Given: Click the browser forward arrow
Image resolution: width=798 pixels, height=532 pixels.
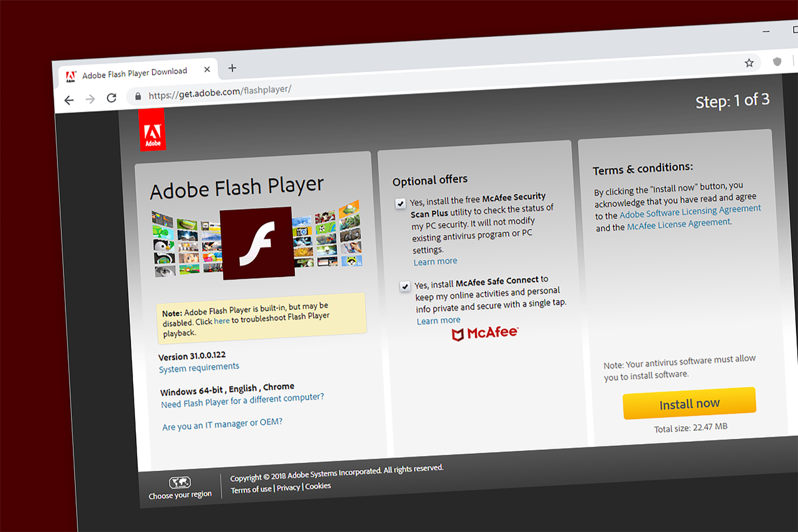Looking at the screenshot, I should (x=90, y=99).
